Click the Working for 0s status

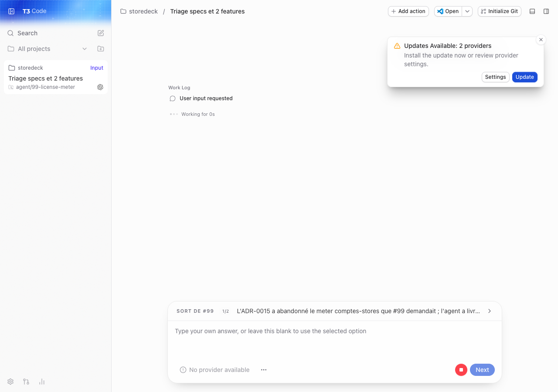(198, 114)
